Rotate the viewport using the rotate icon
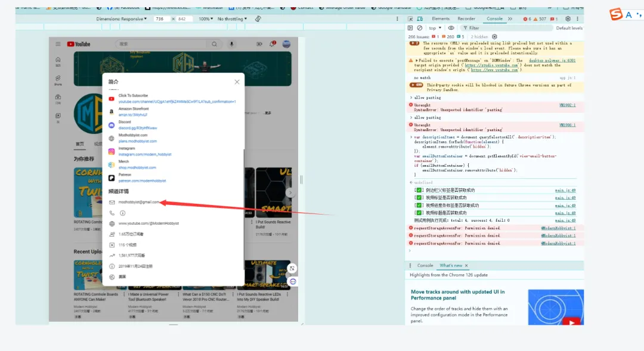644x351 pixels. coord(258,19)
